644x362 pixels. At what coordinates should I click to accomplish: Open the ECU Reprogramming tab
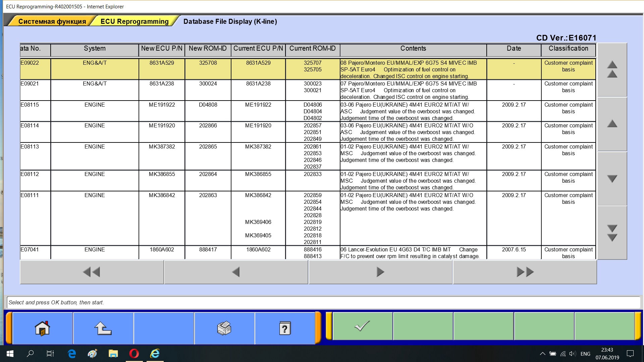pyautogui.click(x=135, y=21)
